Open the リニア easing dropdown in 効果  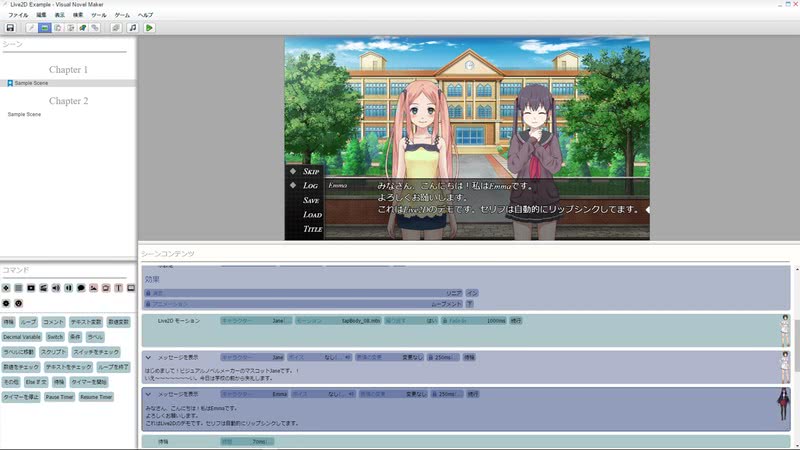pos(303,293)
